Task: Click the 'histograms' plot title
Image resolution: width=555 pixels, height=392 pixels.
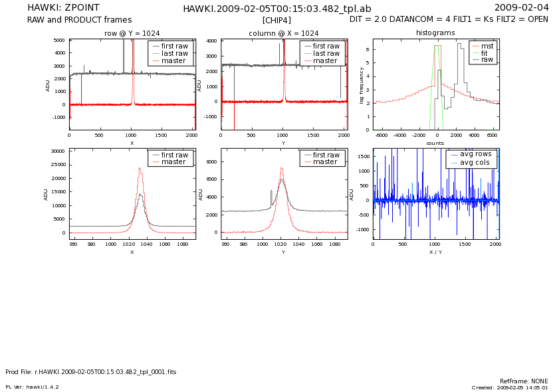Action: point(435,33)
